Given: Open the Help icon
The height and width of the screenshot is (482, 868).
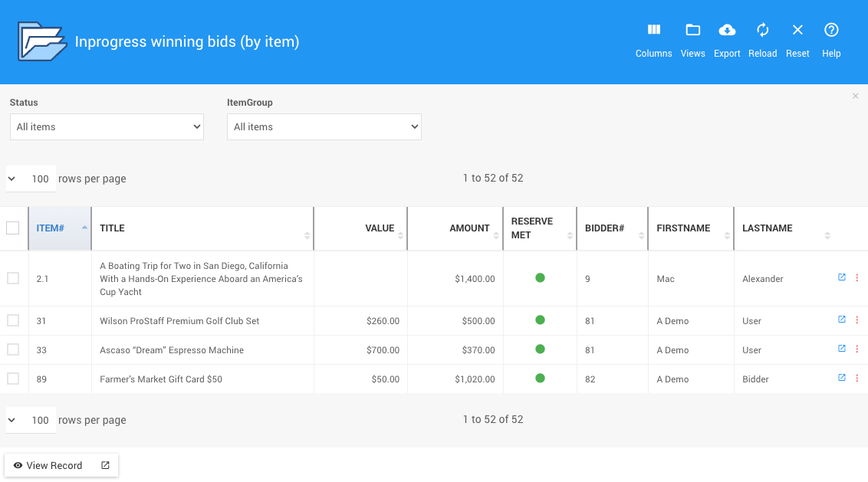Looking at the screenshot, I should [831, 31].
